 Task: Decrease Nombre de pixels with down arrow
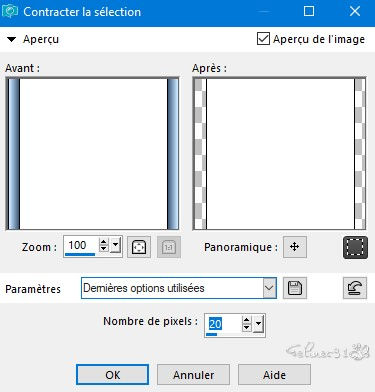247,328
